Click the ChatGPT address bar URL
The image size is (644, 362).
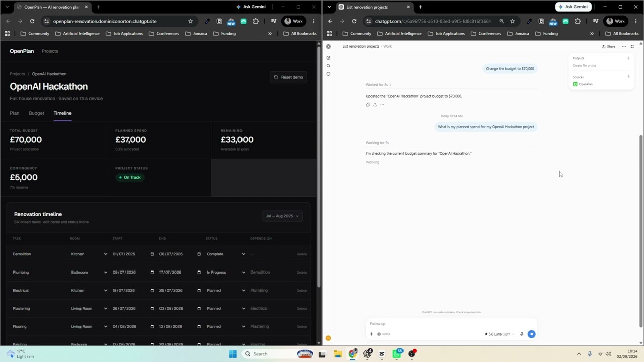point(433,21)
